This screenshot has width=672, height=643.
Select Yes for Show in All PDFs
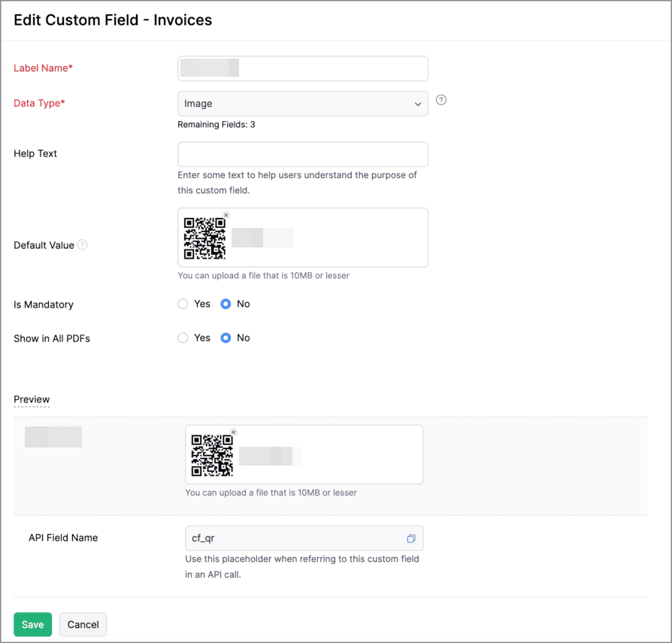pos(183,338)
